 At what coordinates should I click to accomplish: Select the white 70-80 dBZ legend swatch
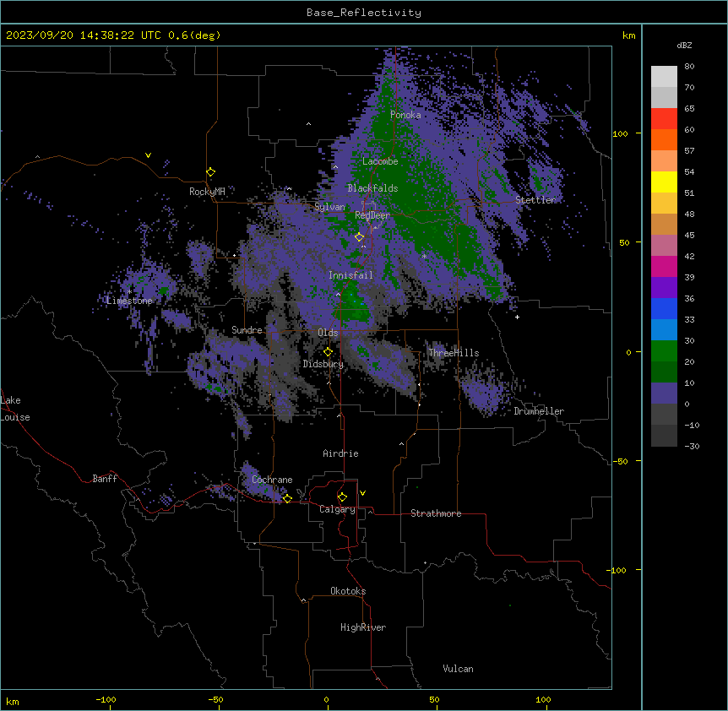click(x=664, y=77)
